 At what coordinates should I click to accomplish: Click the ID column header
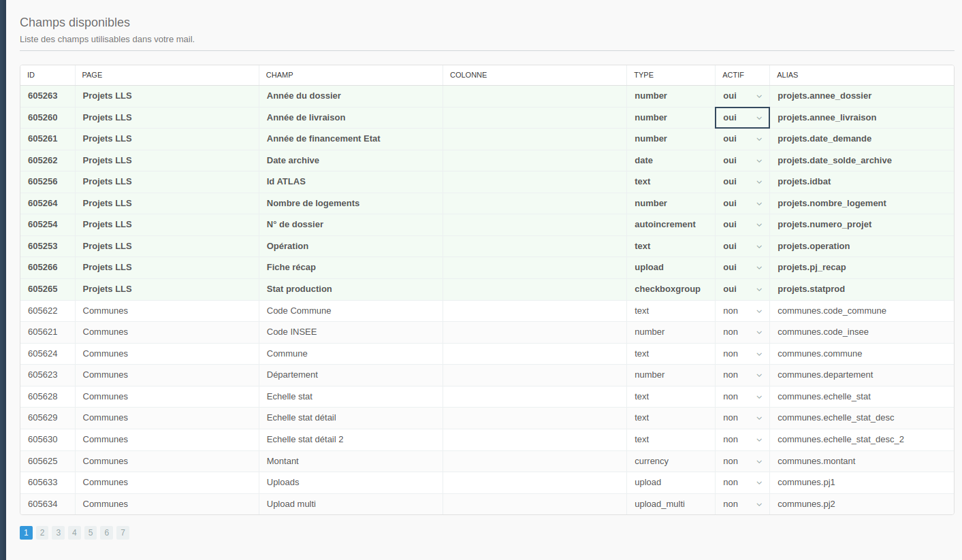(31, 75)
